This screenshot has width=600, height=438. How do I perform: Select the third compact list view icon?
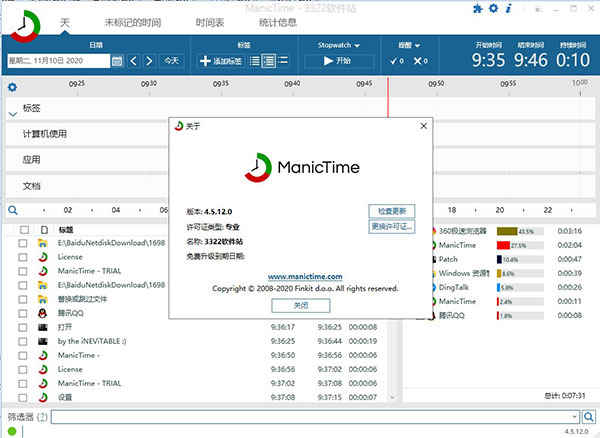click(x=283, y=60)
